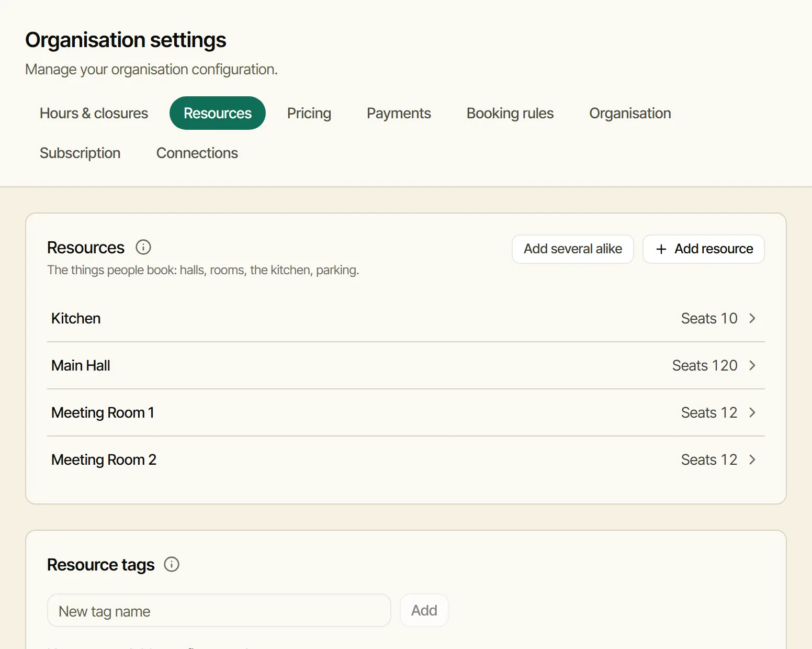Expand the Kitchen row chevron
812x649 pixels.
tap(752, 318)
